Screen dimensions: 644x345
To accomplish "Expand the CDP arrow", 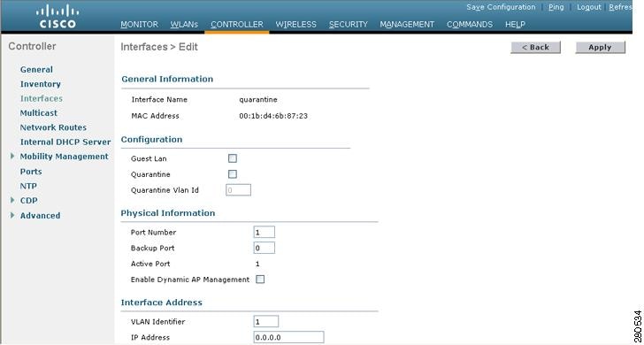I will (12, 200).
